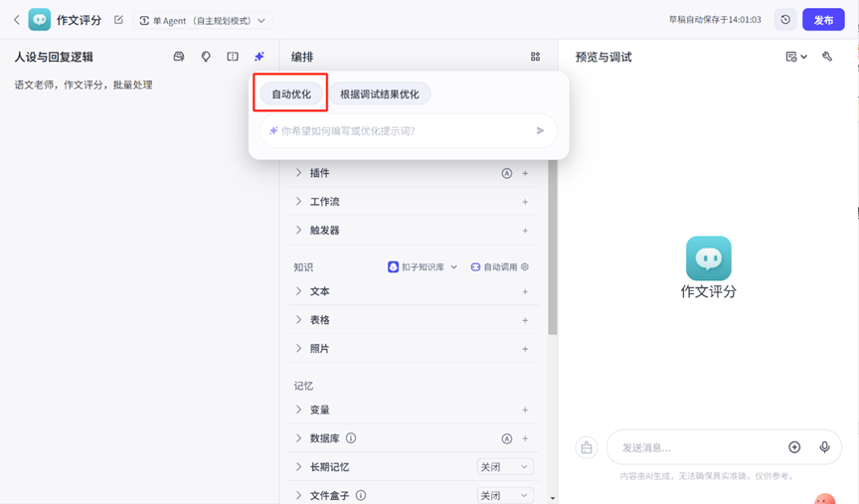The width and height of the screenshot is (859, 504).
Task: Edit the bot name 作文评分
Action: point(118,20)
